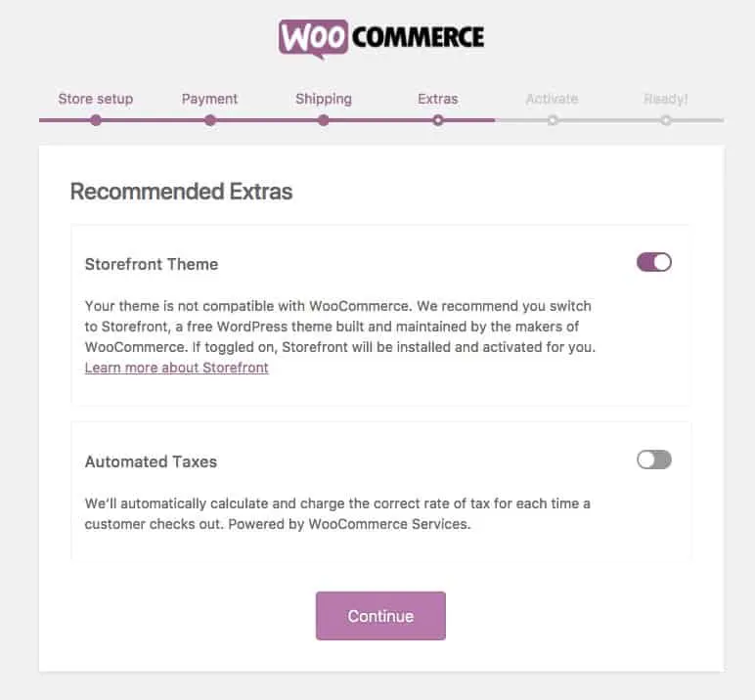The image size is (755, 700).
Task: Select the Shipping step label
Action: (324, 99)
